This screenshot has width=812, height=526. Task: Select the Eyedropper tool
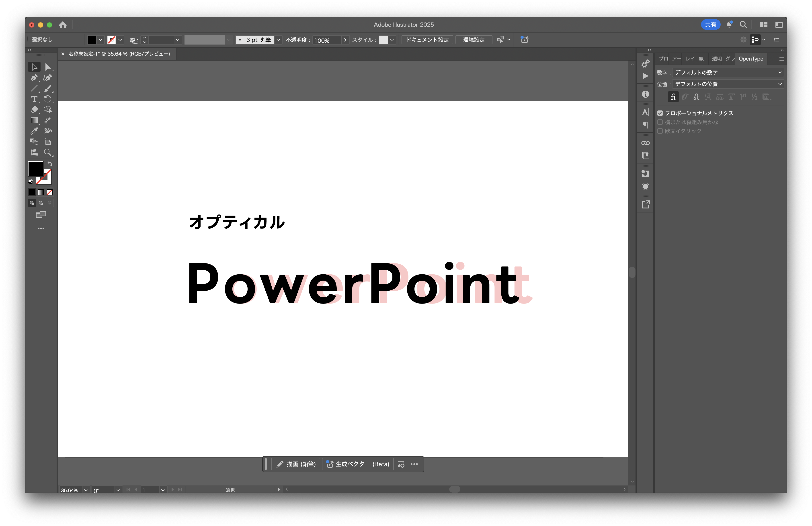coord(34,131)
